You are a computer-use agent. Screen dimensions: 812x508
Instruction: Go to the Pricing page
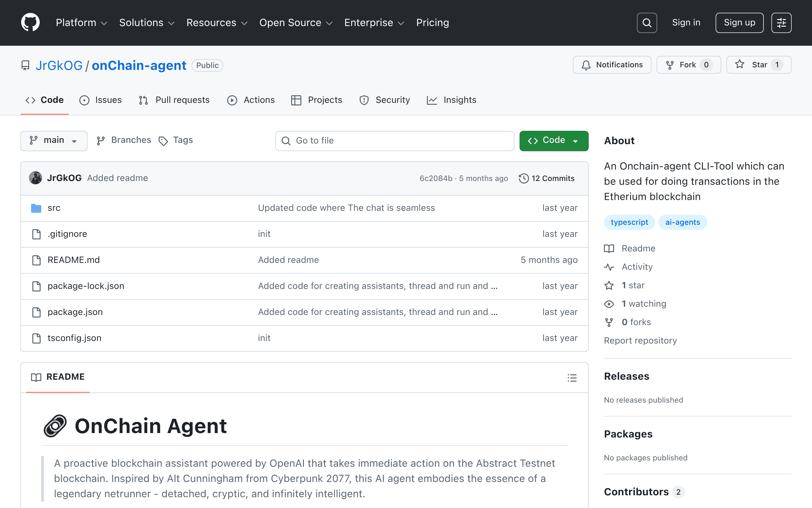pos(433,23)
